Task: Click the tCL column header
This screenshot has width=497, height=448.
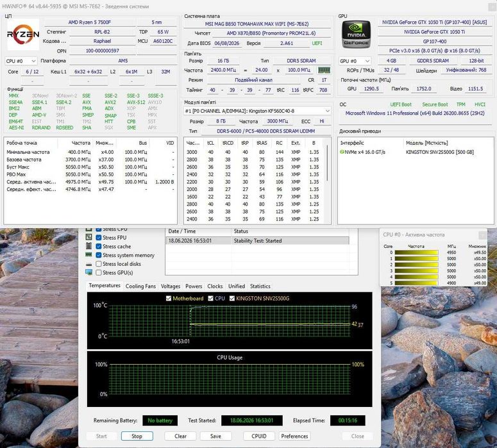Action: (210, 143)
